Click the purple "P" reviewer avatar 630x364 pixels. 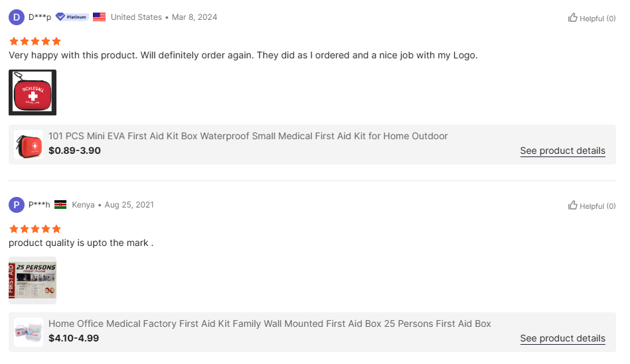click(17, 205)
